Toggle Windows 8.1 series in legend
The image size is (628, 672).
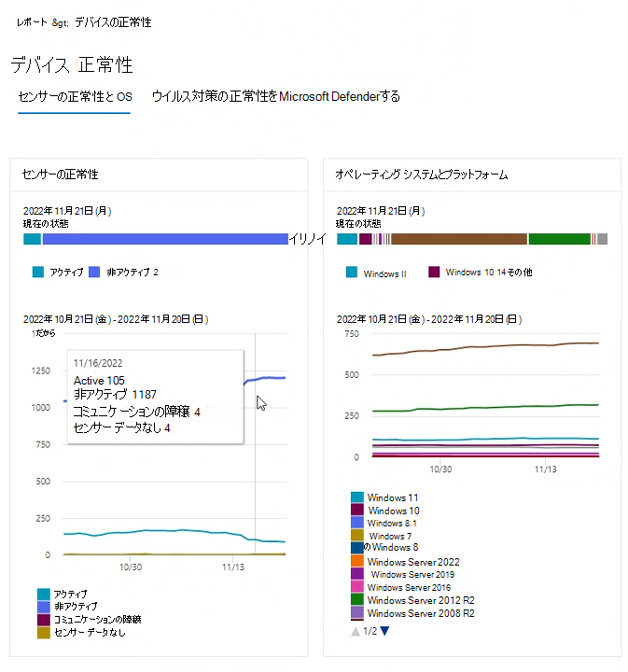point(394,524)
